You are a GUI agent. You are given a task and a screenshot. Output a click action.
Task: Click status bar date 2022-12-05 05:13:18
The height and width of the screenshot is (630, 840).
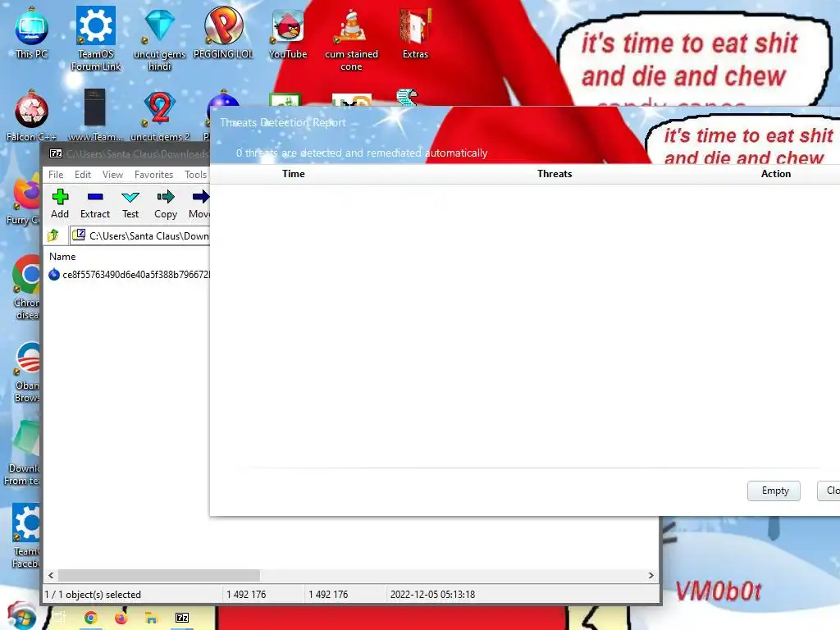432,594
